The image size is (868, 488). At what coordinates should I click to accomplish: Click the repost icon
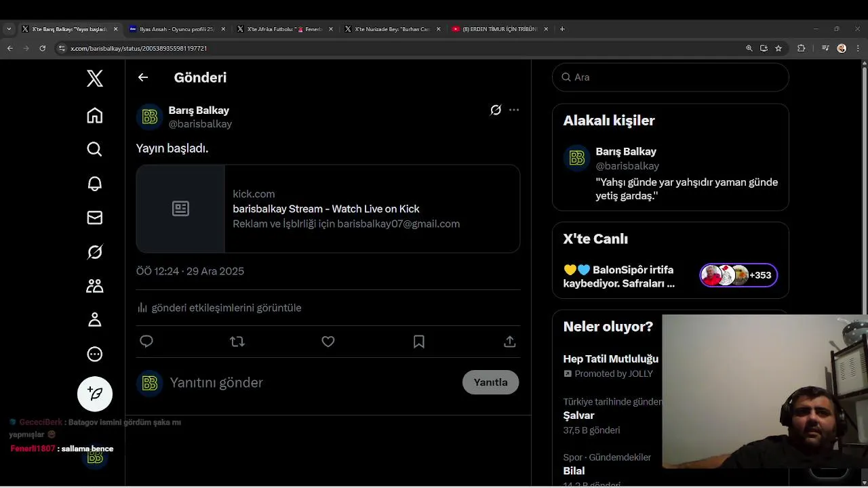point(237,342)
